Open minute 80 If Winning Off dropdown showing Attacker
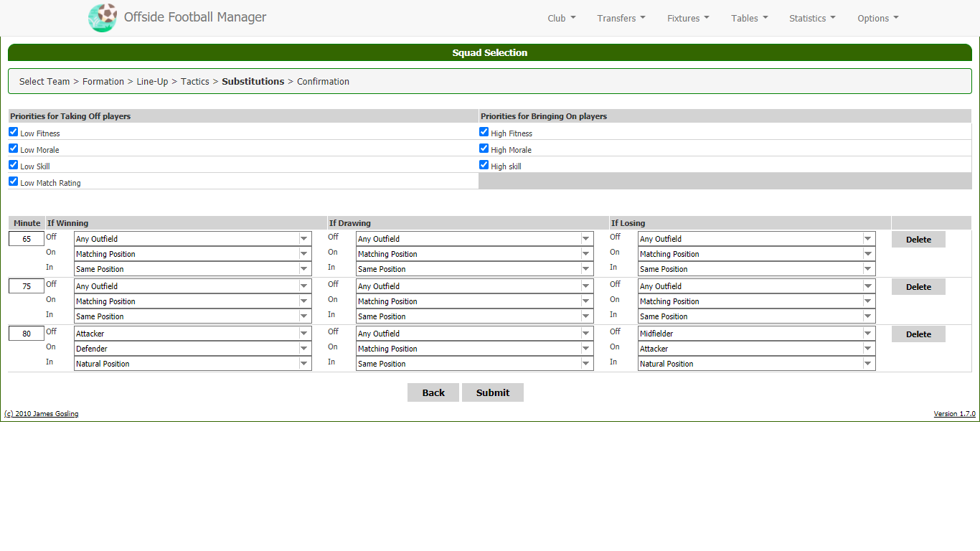The width and height of the screenshot is (980, 551). 193,334
